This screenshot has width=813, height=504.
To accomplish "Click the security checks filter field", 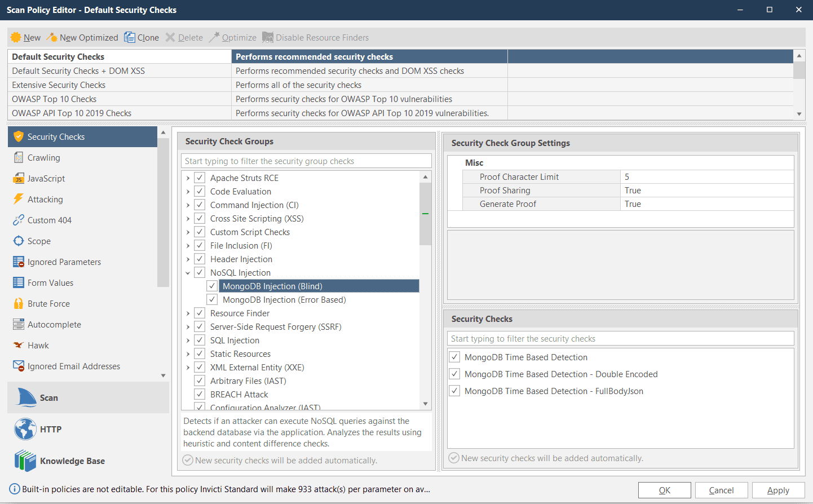I will [620, 338].
